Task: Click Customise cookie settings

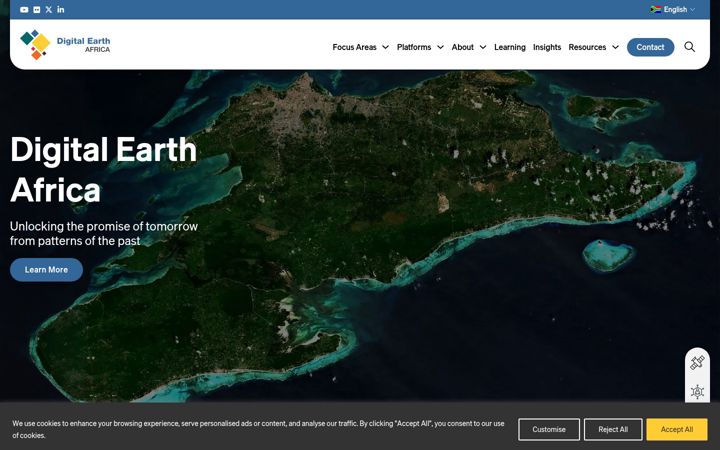Action: 549,429
